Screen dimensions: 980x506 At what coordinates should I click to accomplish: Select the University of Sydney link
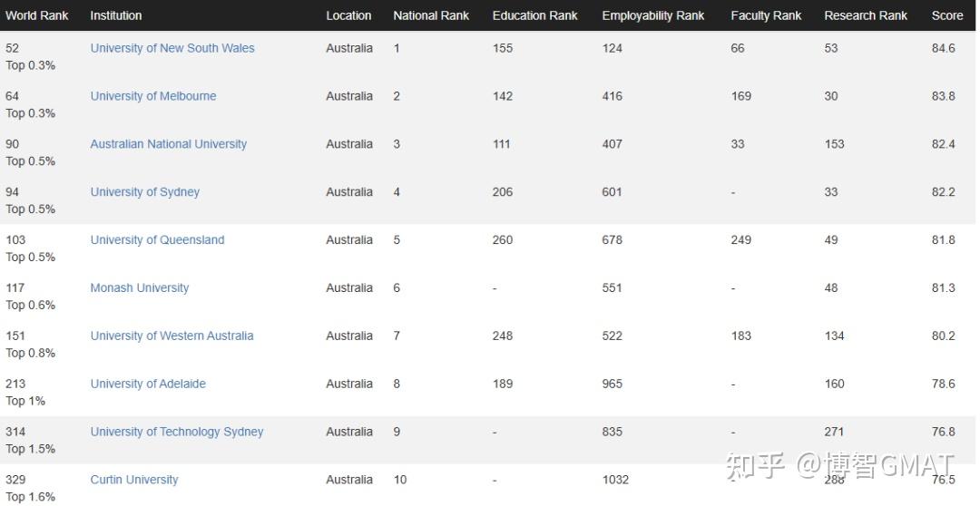pyautogui.click(x=144, y=192)
